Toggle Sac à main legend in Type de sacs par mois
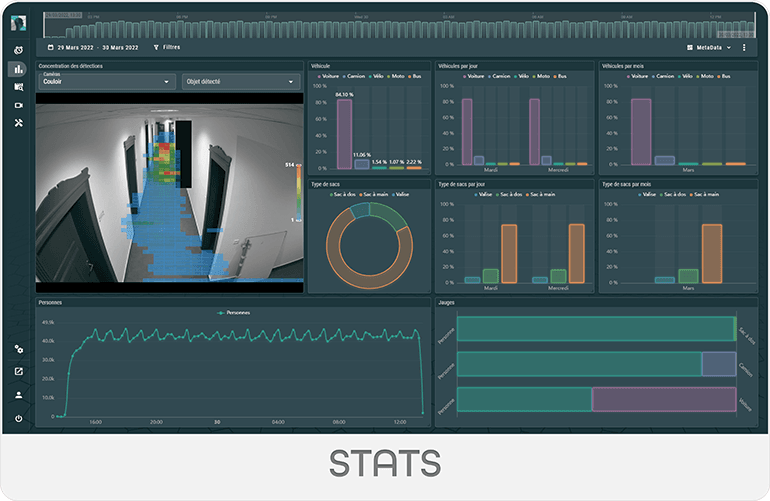 click(x=704, y=195)
